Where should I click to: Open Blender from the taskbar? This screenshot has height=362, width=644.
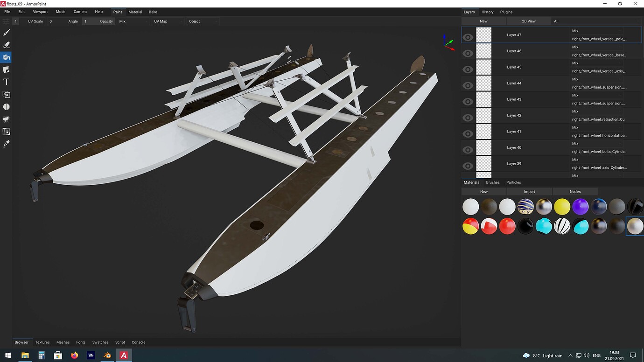coord(107,355)
